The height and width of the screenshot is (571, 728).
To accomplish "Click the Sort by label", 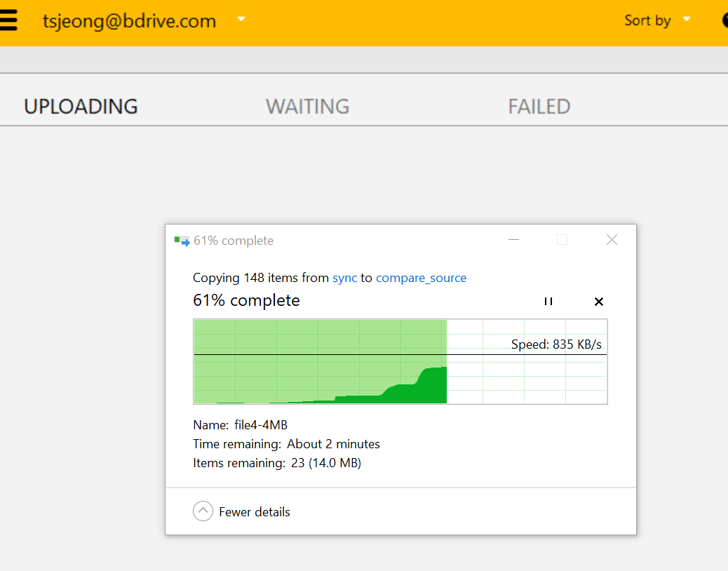I will coord(647,20).
